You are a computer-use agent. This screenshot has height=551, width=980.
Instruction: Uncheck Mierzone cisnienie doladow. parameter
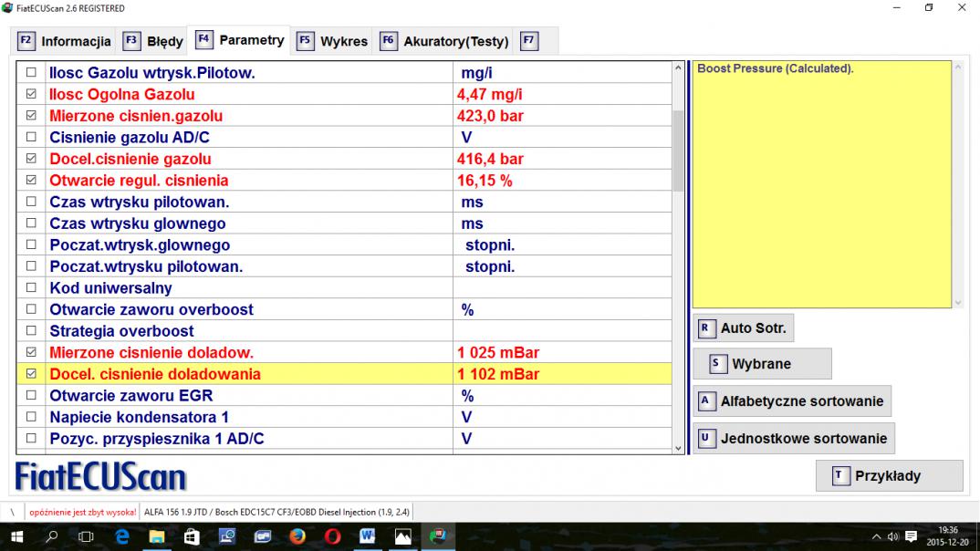(x=32, y=352)
